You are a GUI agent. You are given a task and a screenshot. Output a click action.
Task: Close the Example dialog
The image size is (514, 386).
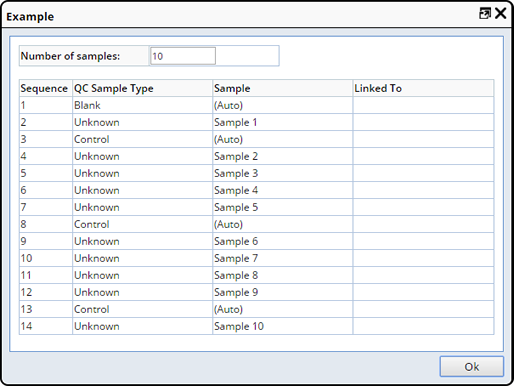point(501,14)
